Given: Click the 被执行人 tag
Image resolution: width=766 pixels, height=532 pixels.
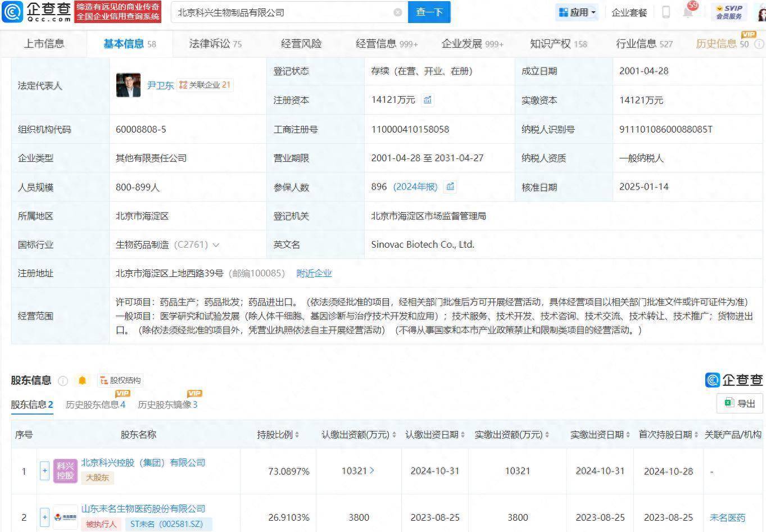Looking at the screenshot, I should coord(101,524).
